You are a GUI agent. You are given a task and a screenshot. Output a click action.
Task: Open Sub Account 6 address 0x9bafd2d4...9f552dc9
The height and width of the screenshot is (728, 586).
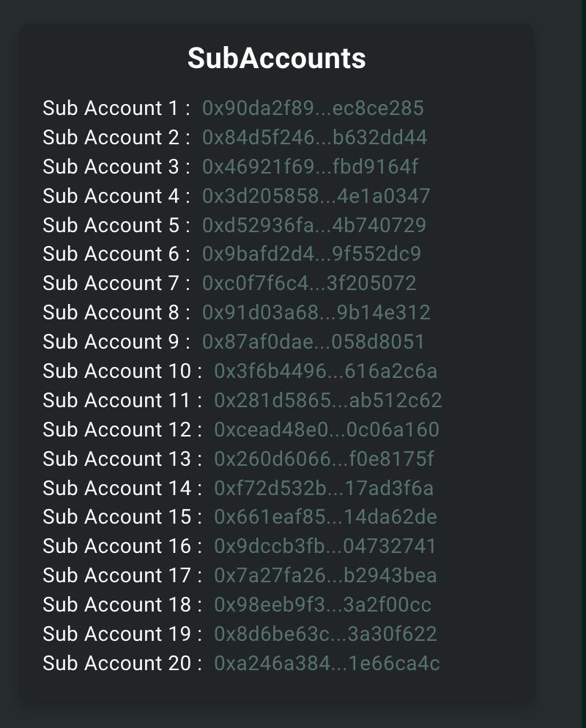click(311, 254)
